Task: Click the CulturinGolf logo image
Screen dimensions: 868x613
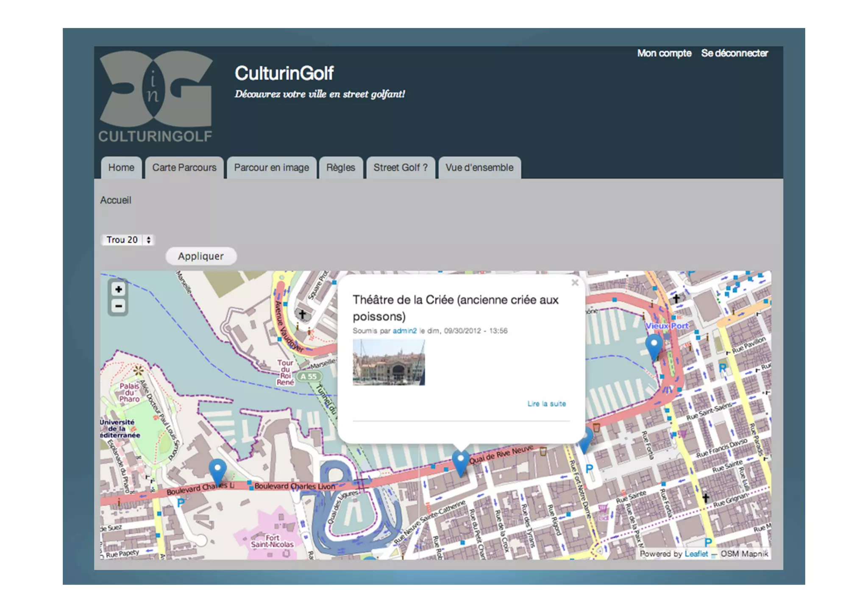Action: click(156, 97)
